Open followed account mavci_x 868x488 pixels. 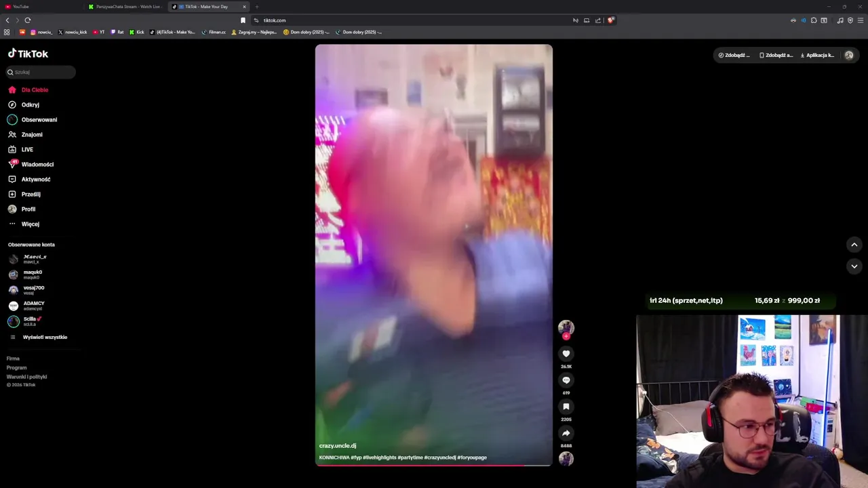click(x=28, y=259)
